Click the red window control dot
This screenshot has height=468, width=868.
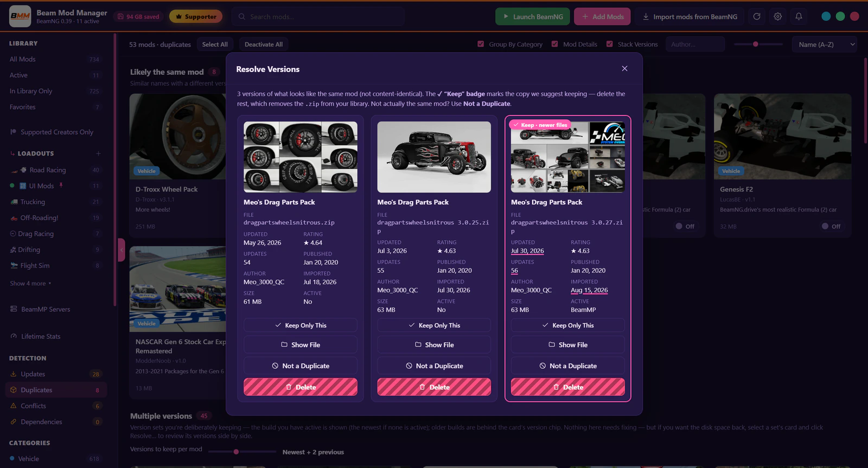(854, 16)
